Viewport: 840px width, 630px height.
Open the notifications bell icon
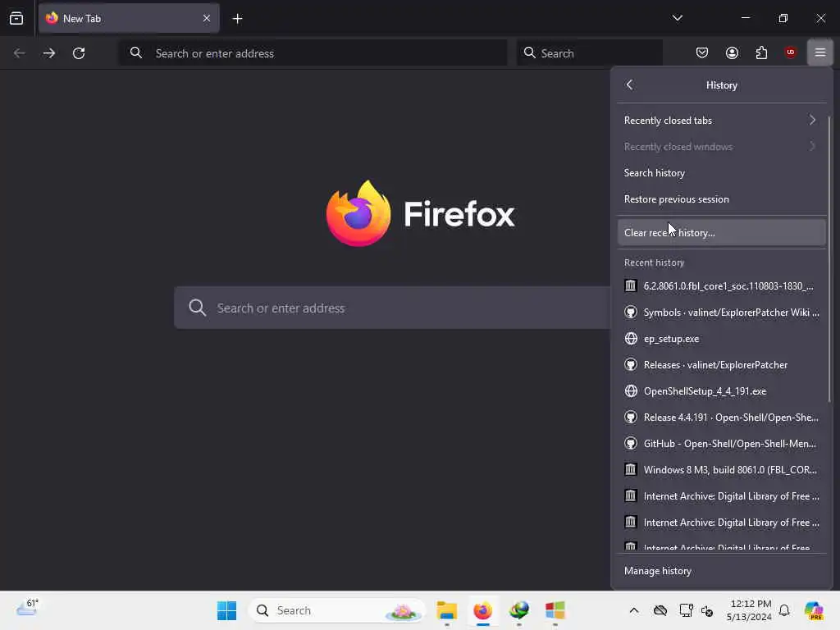pyautogui.click(x=784, y=610)
